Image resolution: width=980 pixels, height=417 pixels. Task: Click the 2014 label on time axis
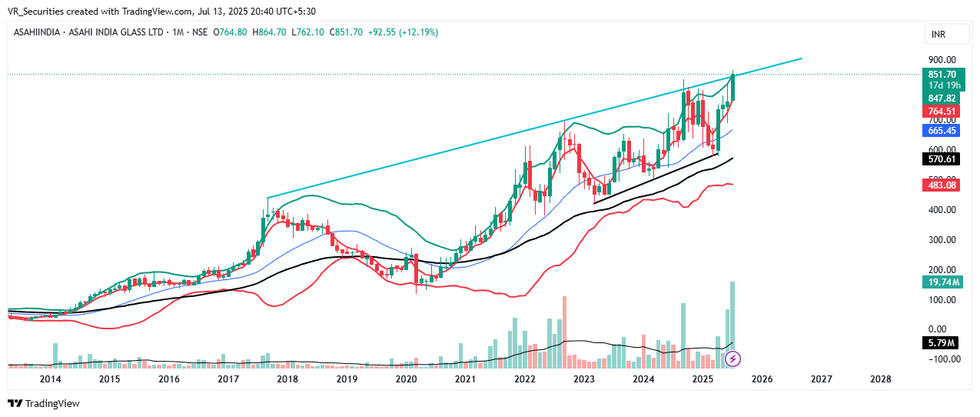[50, 379]
